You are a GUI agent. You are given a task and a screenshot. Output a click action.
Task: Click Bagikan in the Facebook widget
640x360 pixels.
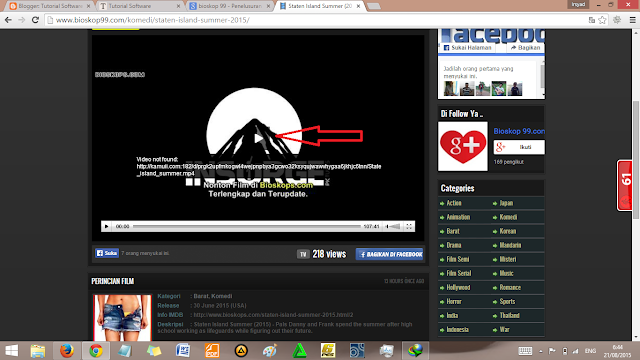click(525, 48)
